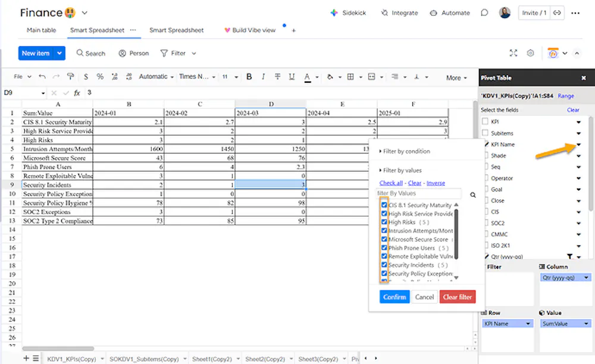Click the undo arrow in the spreadsheet toolbar
This screenshot has height=364, width=595.
(x=42, y=77)
